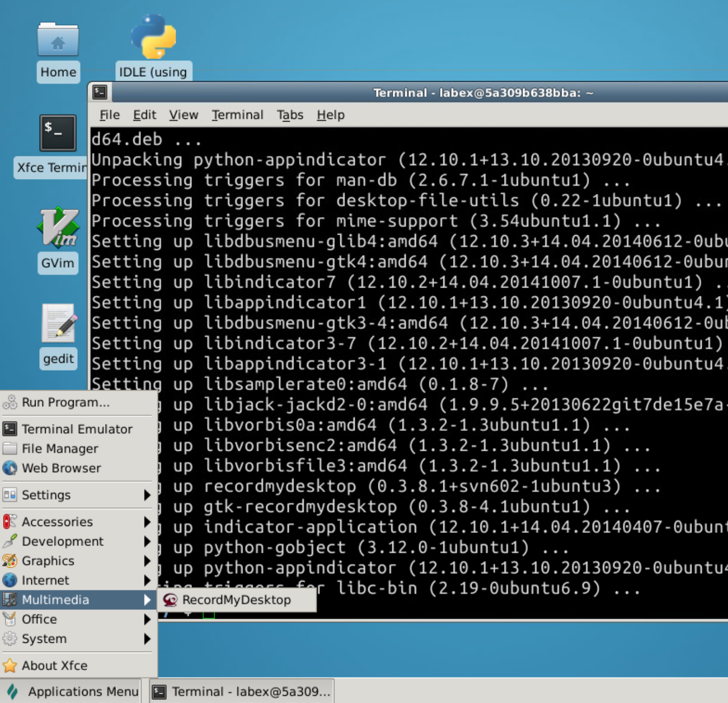Choose Terminal Emulator from the menu
Screen dimensions: 728x703
(77, 429)
